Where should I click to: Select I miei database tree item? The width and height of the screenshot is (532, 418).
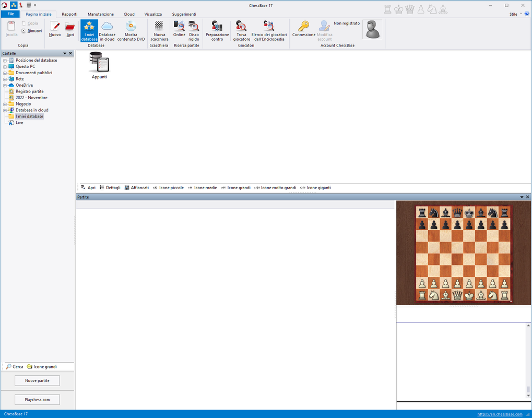point(29,117)
